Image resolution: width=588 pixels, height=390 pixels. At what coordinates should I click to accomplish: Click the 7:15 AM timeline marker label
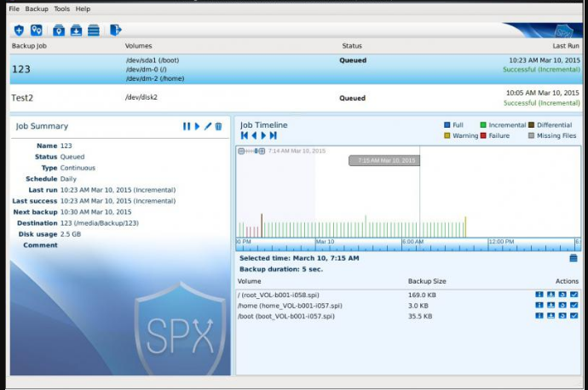pos(386,160)
